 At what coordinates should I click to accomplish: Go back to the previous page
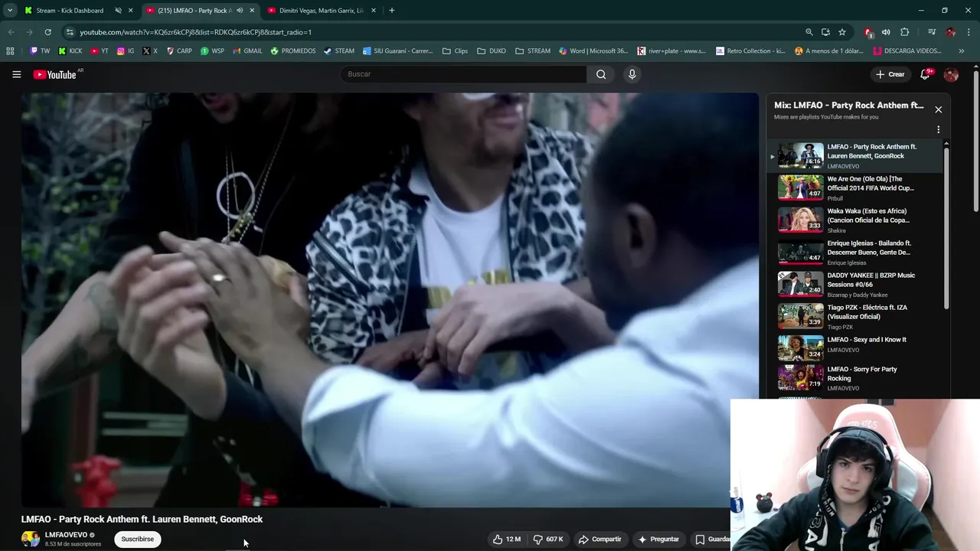(x=11, y=32)
